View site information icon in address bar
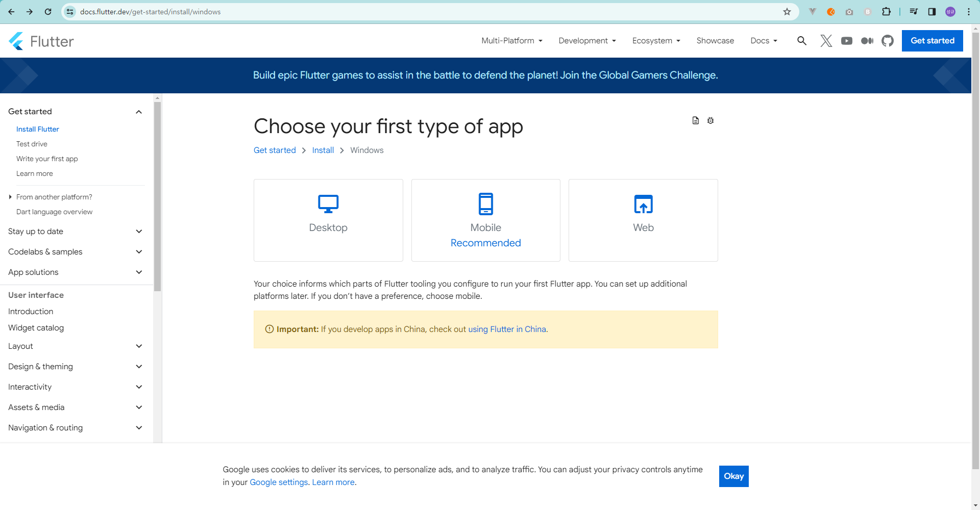980x510 pixels. 70,12
